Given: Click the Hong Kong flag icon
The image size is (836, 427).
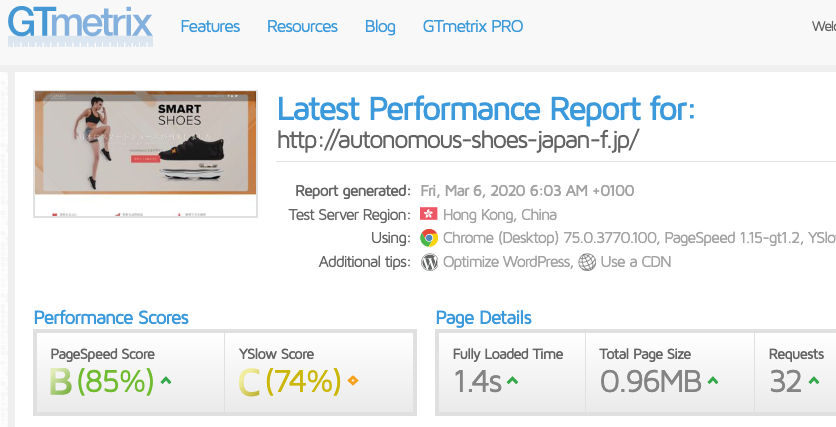Looking at the screenshot, I should [x=428, y=214].
